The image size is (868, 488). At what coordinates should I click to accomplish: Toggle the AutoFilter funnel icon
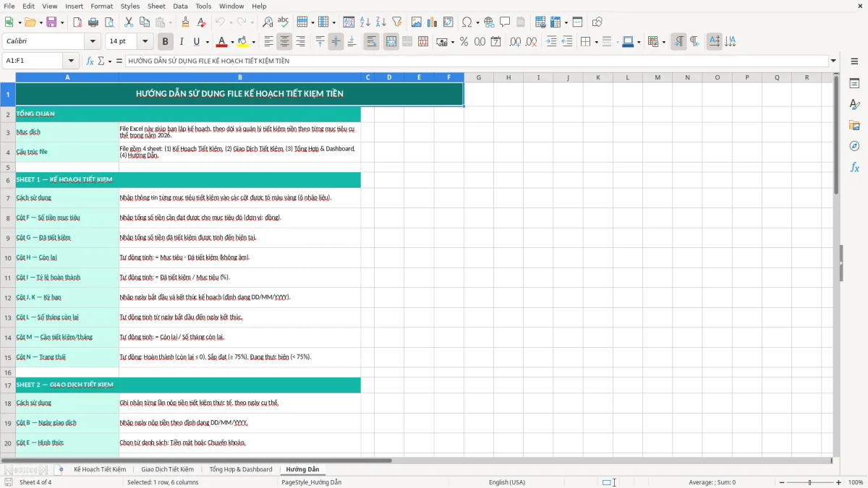[397, 22]
